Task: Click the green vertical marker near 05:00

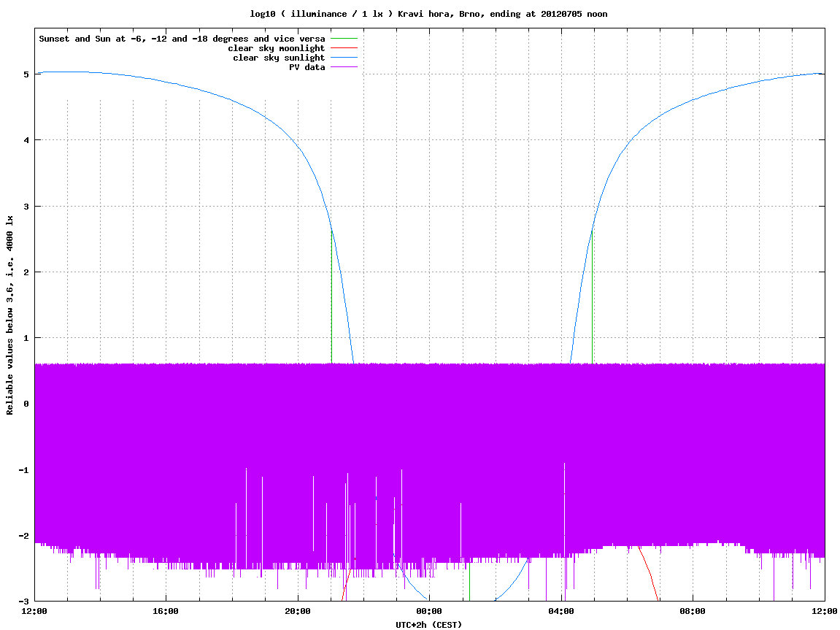Action: 592,297
